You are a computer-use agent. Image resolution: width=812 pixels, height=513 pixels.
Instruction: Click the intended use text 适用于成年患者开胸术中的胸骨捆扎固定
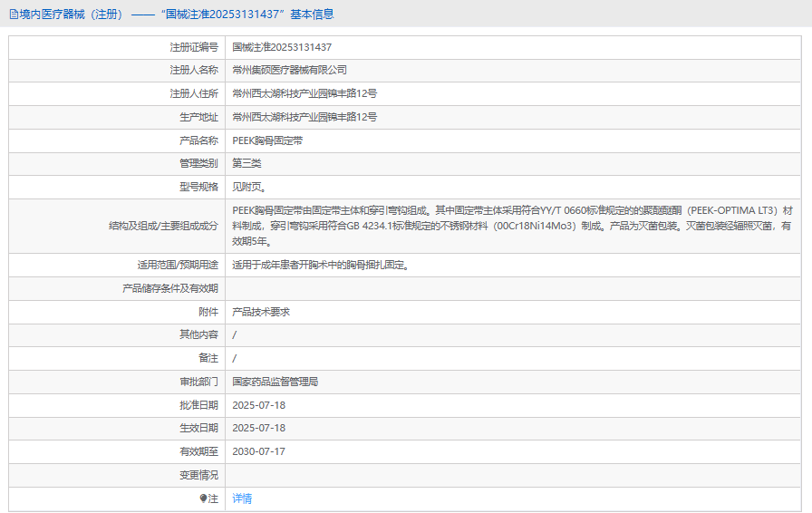(x=321, y=265)
